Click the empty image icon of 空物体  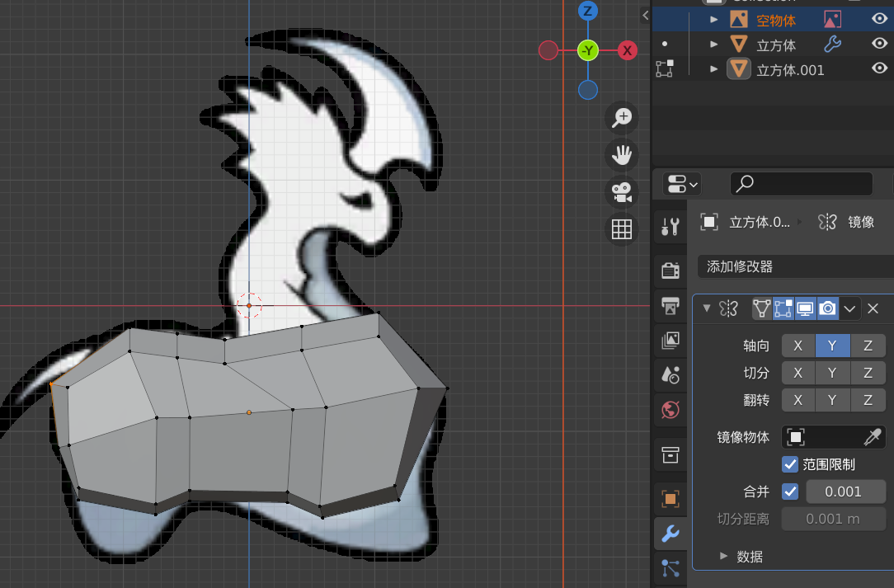point(738,20)
